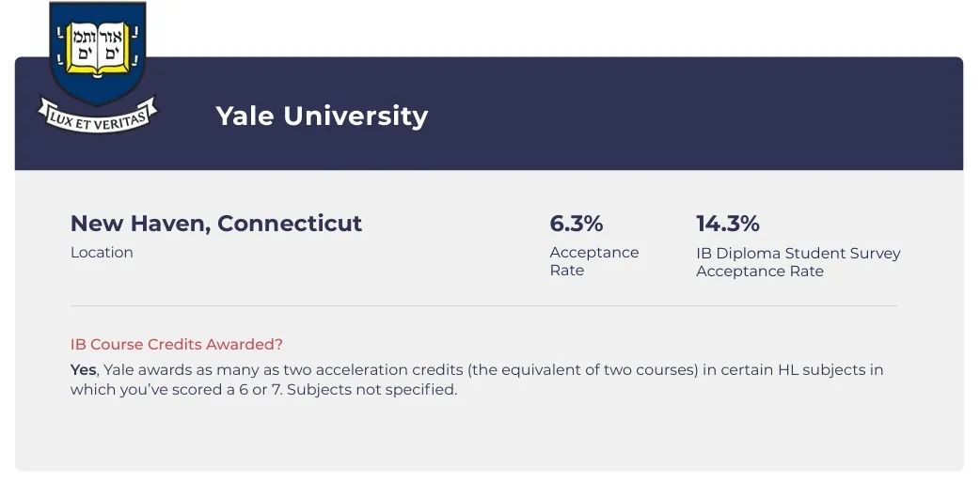This screenshot has height=482, width=980.
Task: Click the horizontal divider line
Action: [483, 306]
